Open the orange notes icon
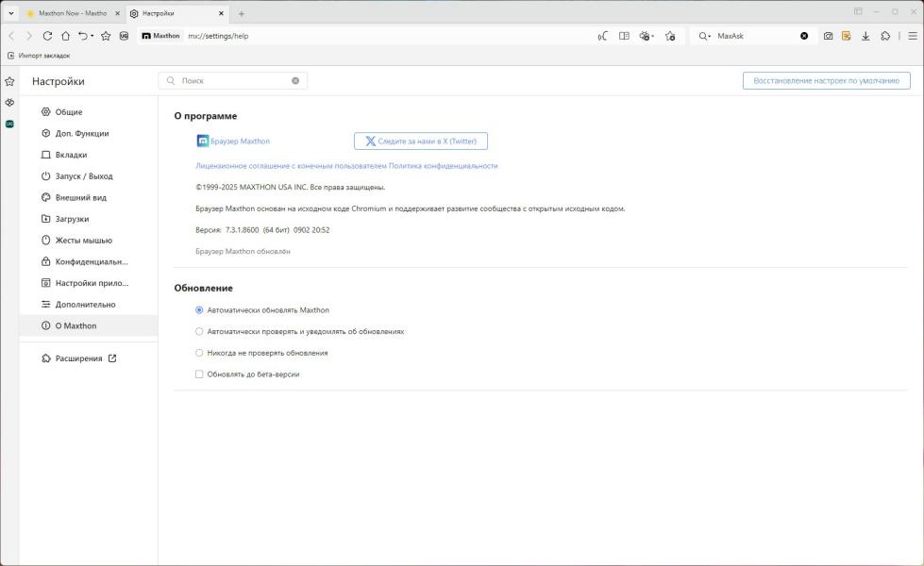Viewport: 924px width, 566px height. (x=847, y=36)
